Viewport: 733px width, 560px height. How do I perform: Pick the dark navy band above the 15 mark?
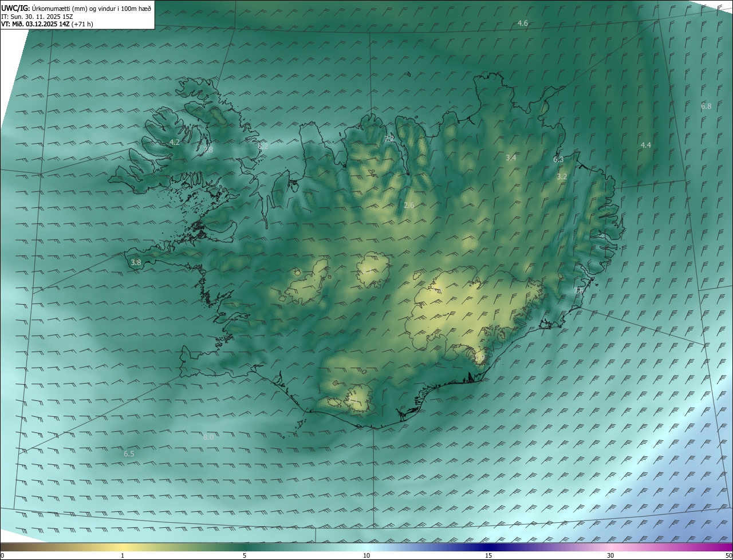pyautogui.click(x=488, y=547)
